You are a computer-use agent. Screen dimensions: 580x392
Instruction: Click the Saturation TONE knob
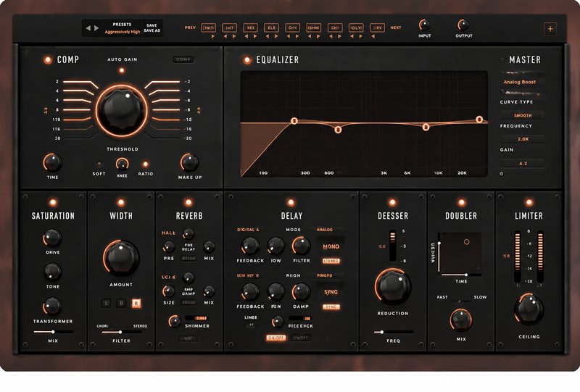click(x=52, y=272)
